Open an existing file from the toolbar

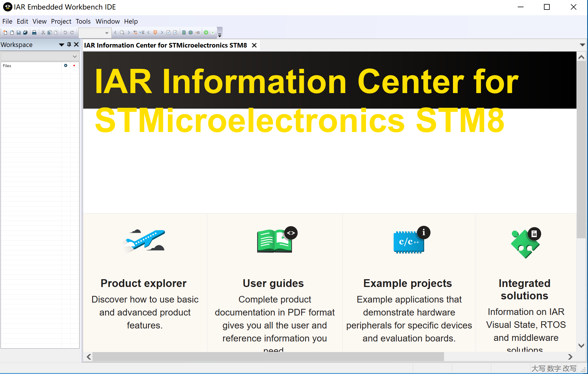click(12, 32)
